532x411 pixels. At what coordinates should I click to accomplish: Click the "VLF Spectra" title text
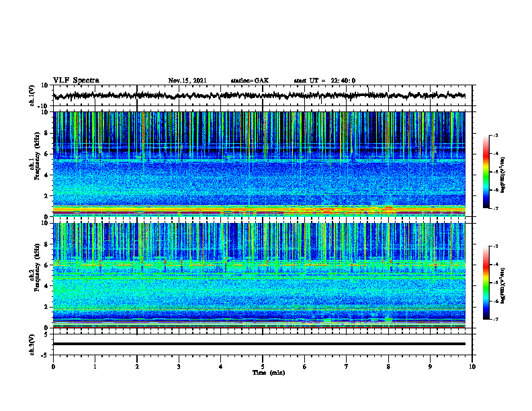point(76,81)
